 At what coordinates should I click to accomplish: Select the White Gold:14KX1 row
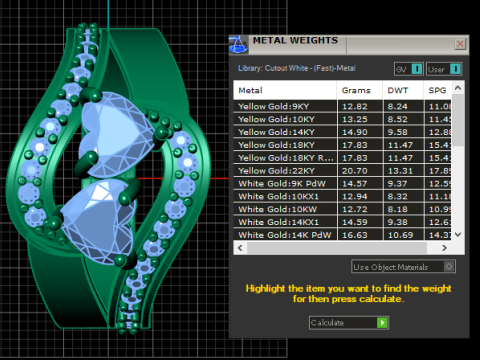342,222
